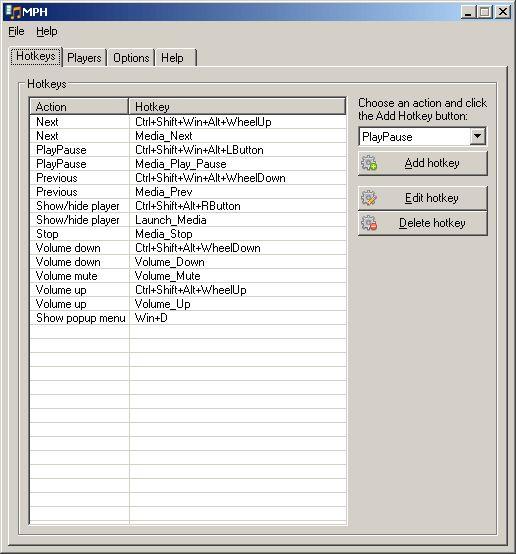Open the Help menu in menu bar

coord(47,31)
